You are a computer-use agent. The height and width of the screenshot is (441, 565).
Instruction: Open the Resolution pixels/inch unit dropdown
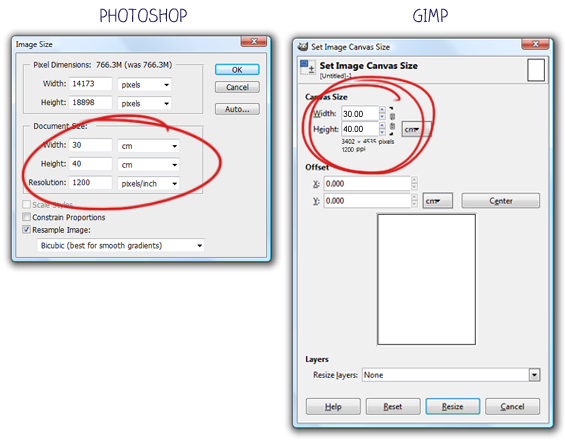tap(148, 183)
